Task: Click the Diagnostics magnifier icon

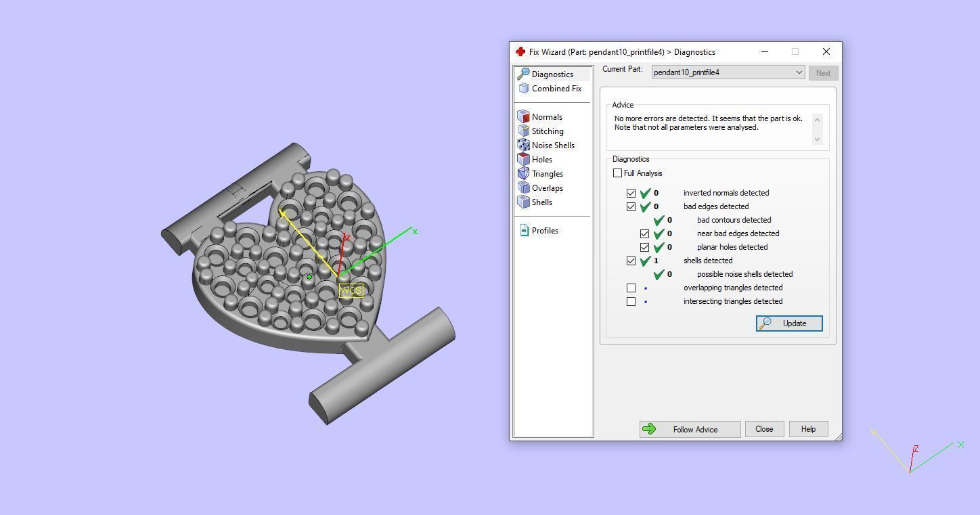Action: pos(523,74)
